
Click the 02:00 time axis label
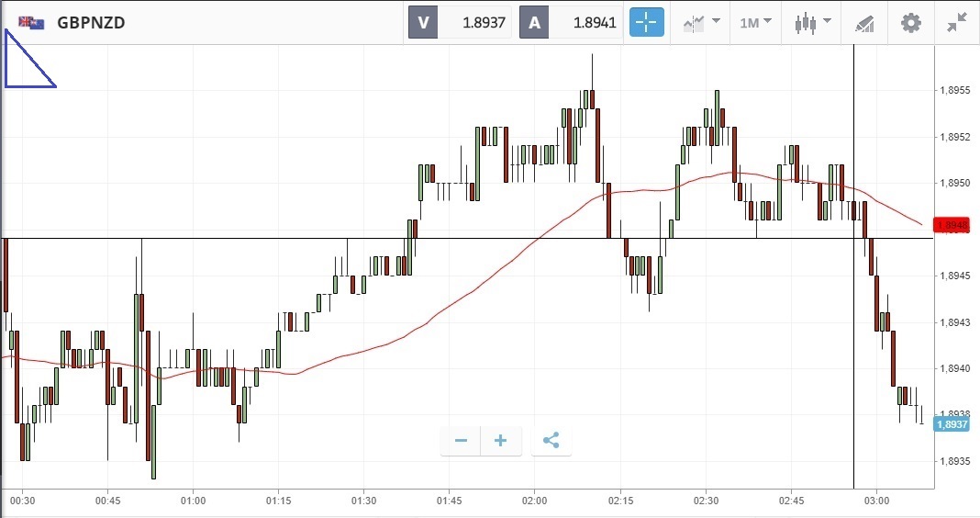[x=534, y=501]
